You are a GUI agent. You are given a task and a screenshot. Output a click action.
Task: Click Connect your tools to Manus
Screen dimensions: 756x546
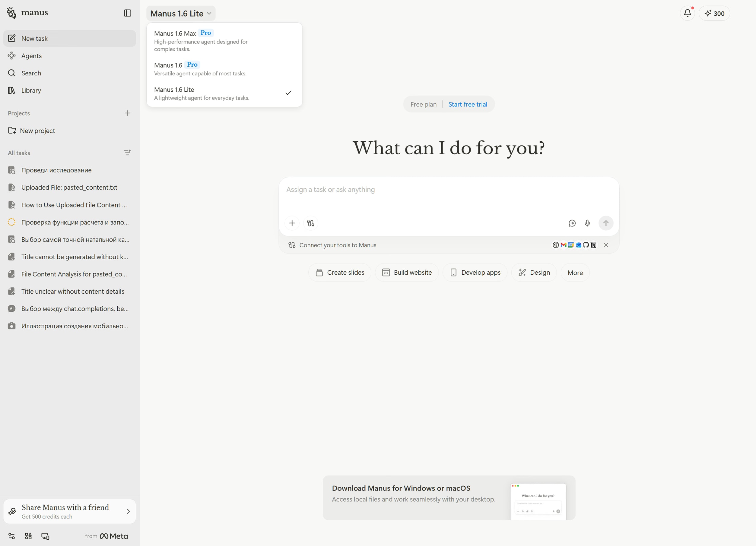click(x=338, y=245)
